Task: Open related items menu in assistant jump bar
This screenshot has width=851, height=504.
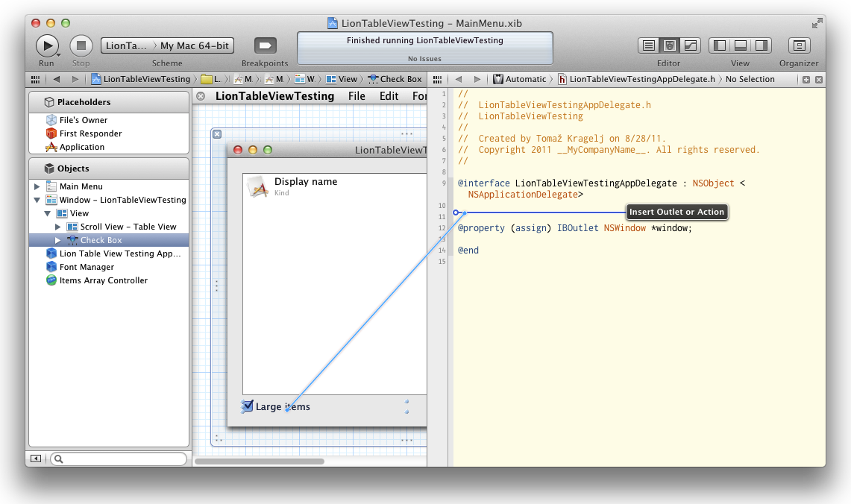Action: tap(438, 79)
